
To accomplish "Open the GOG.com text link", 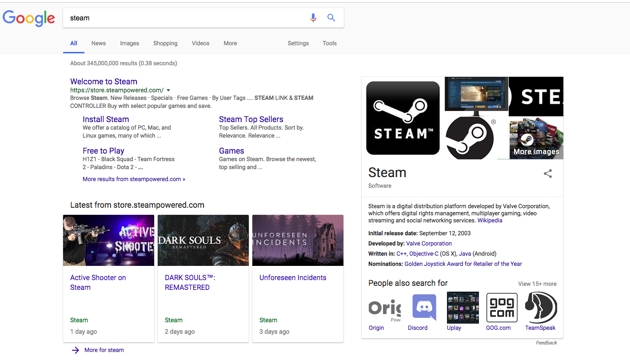I will (x=498, y=328).
